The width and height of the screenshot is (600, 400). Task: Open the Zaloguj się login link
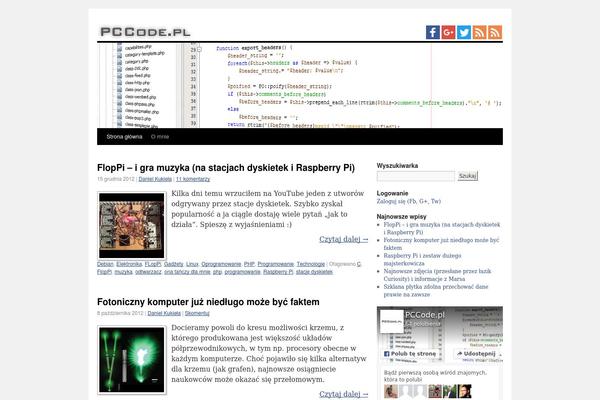point(409,201)
